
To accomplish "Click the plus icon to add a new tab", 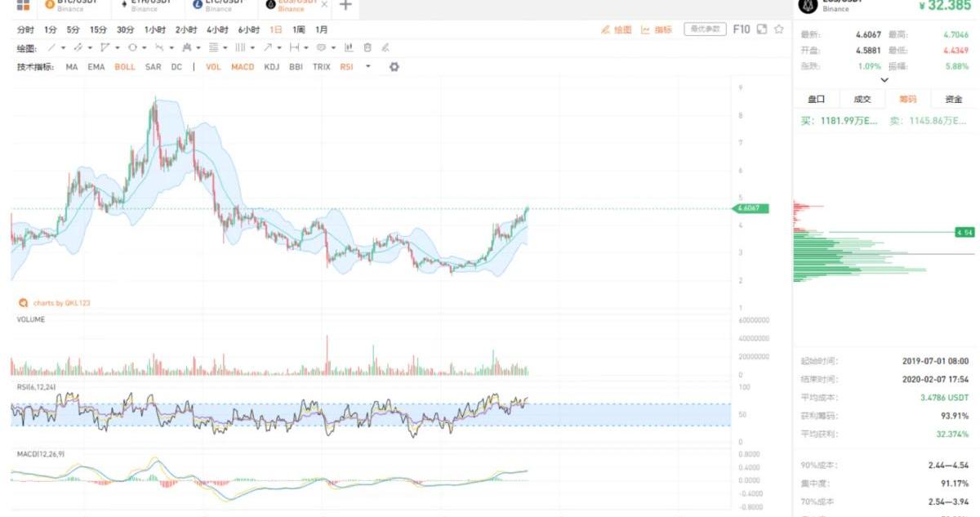I will tap(345, 6).
